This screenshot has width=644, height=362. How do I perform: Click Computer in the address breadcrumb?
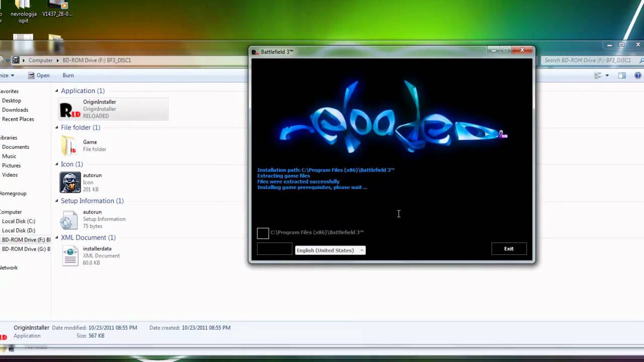point(40,60)
